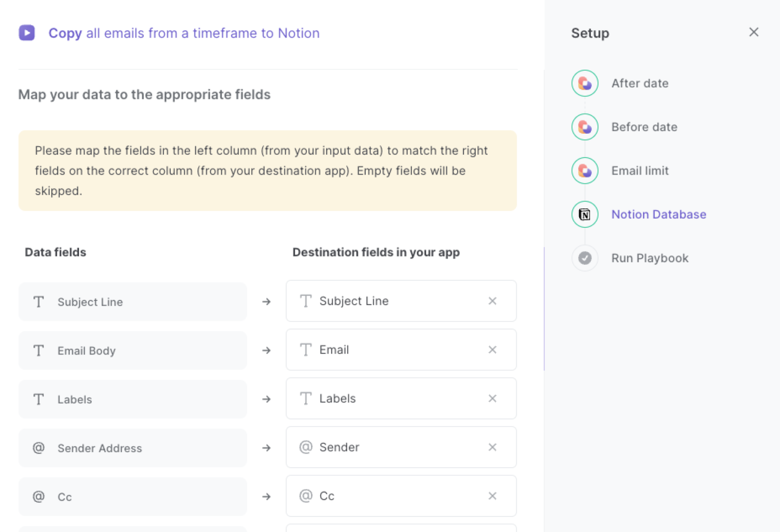Open the After date setup step
The image size is (780, 532).
pos(640,83)
